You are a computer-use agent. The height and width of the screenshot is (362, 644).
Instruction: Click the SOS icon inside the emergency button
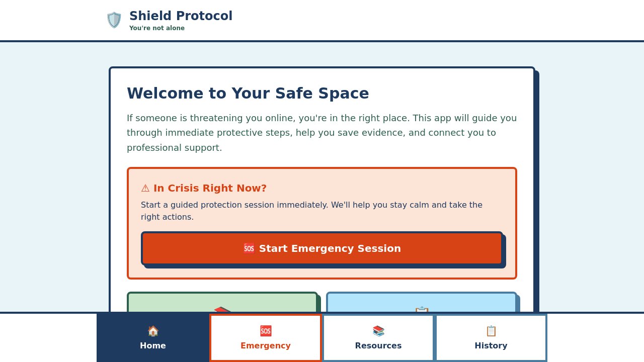coord(249,248)
